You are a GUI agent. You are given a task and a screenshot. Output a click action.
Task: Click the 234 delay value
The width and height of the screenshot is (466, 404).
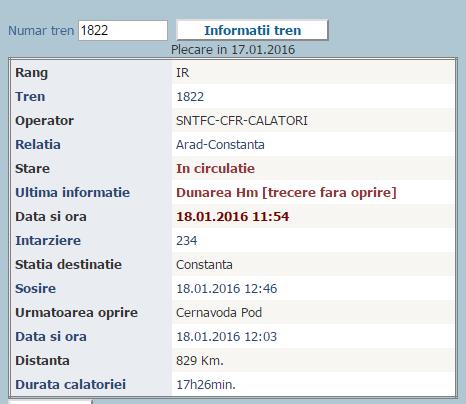(187, 241)
